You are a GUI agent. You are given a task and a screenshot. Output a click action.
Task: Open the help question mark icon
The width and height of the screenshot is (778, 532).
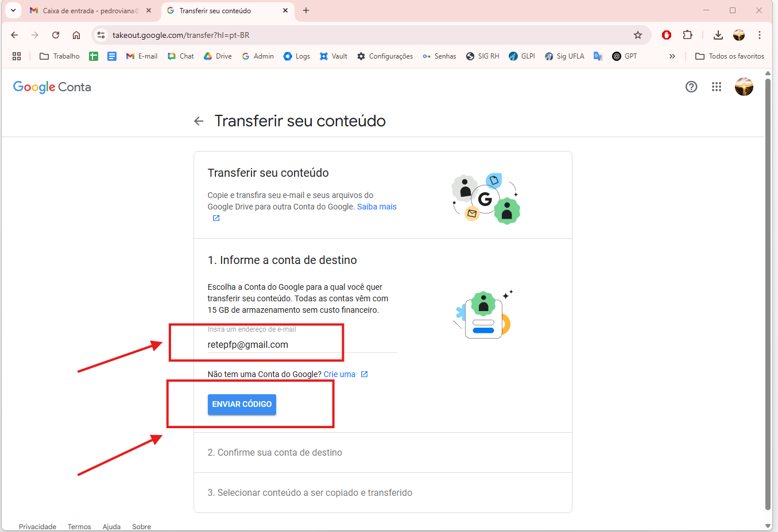point(691,87)
